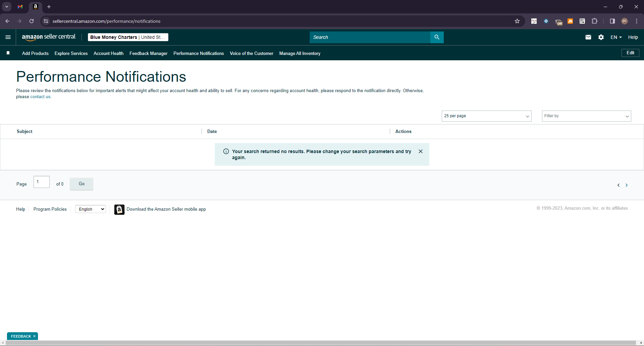Focus the Search input field

(370, 37)
